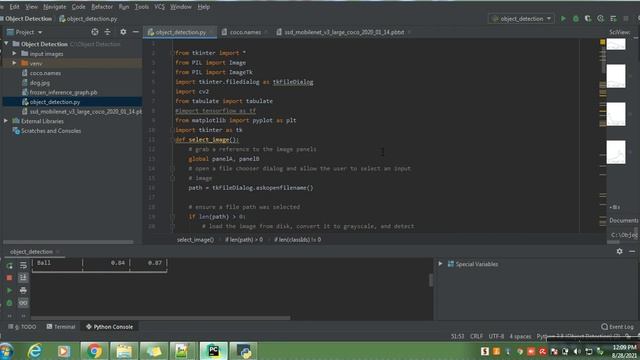Hide the console panel with minus icon
Viewport: 640px width, 360px height.
(632, 251)
